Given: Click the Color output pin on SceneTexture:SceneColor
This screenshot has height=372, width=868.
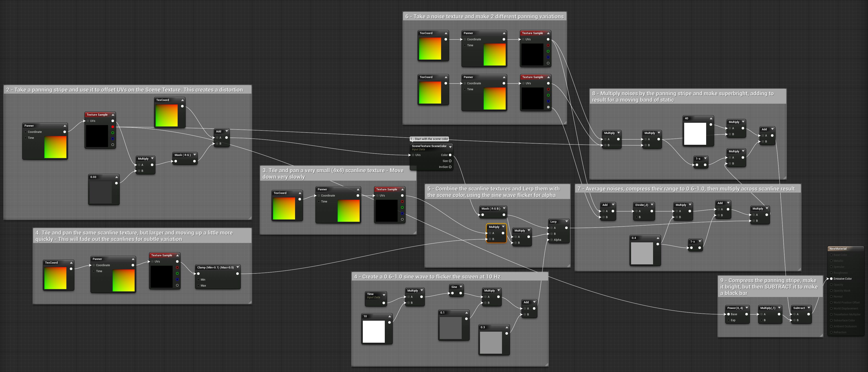Looking at the screenshot, I should 450,155.
